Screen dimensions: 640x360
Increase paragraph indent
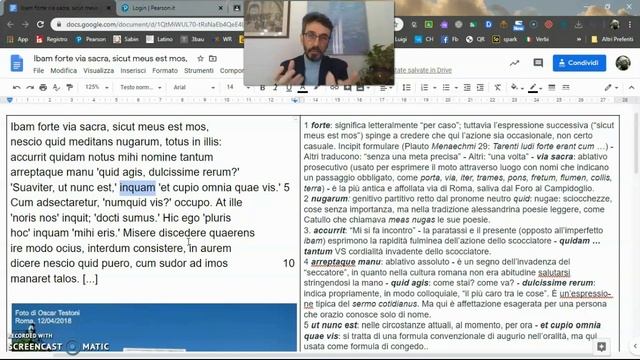tap(480, 87)
